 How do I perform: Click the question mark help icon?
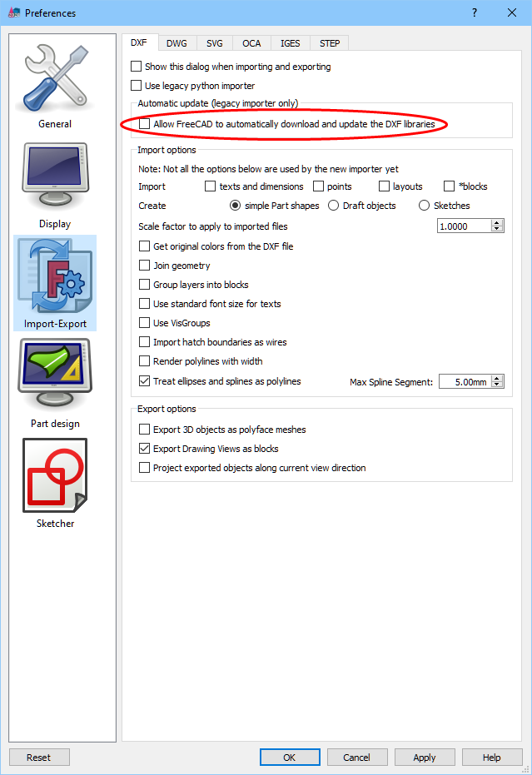pyautogui.click(x=475, y=12)
